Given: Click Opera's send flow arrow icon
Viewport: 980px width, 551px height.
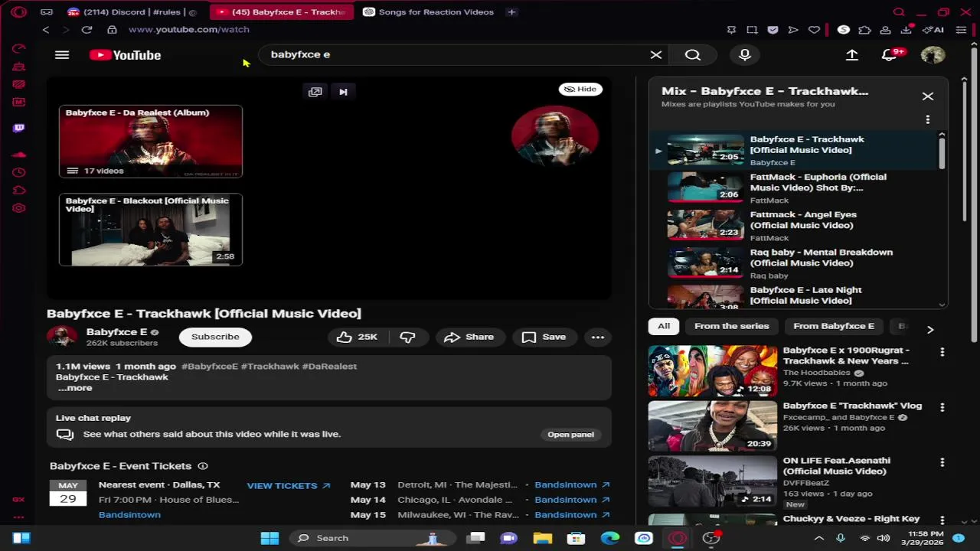Looking at the screenshot, I should (x=793, y=30).
